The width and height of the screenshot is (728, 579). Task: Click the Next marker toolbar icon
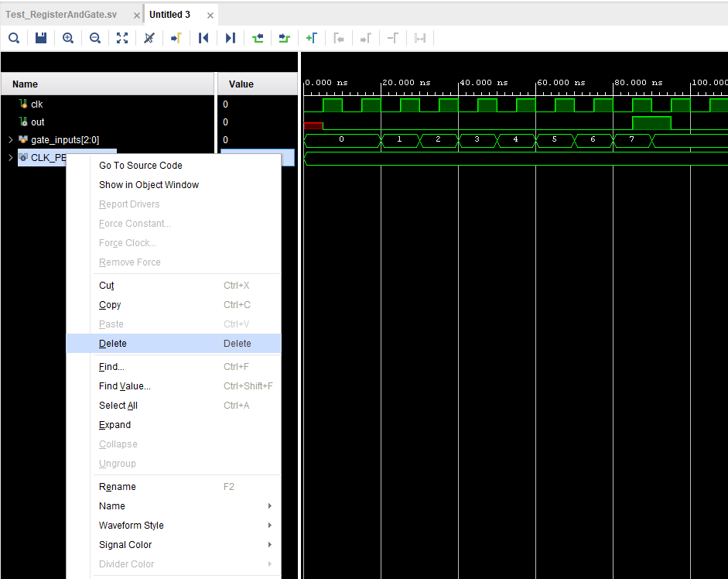click(366, 38)
